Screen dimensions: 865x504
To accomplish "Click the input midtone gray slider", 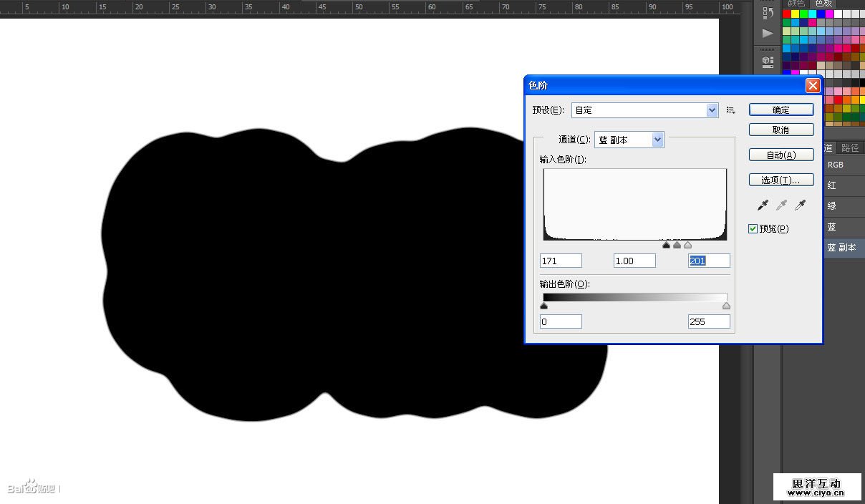I will (677, 246).
